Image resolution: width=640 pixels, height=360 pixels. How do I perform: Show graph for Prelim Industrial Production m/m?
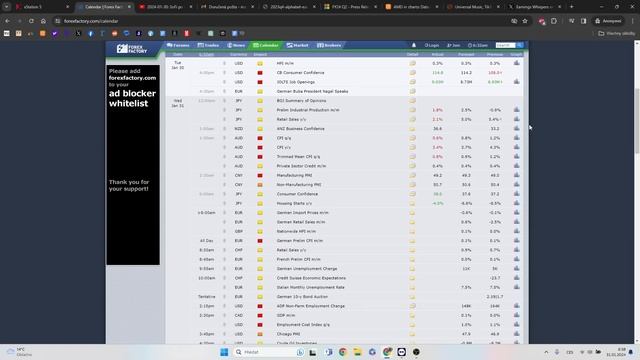coord(517,110)
